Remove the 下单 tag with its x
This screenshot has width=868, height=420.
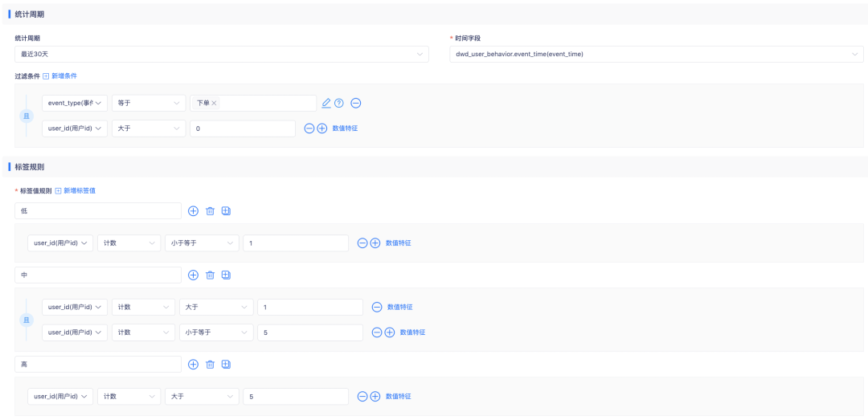214,103
